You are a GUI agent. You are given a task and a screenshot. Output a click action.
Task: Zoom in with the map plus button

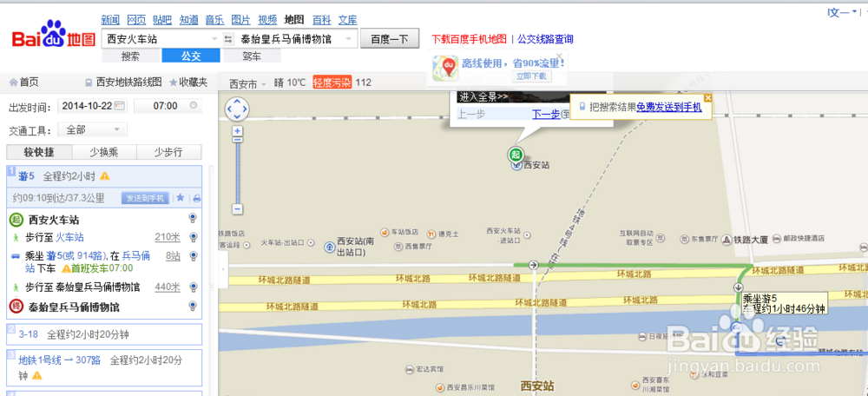(238, 131)
